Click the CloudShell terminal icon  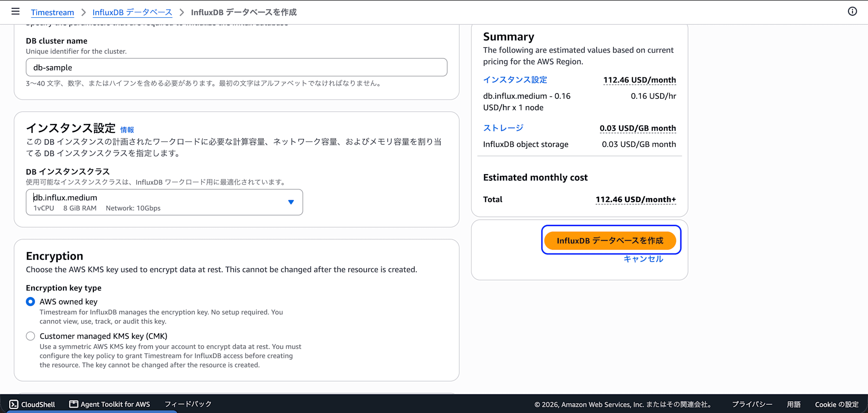(x=14, y=404)
